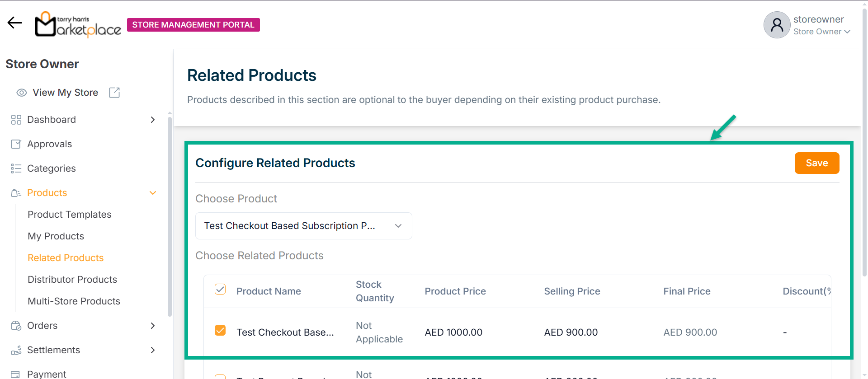Open the Choose Product dropdown
868x379 pixels.
303,226
